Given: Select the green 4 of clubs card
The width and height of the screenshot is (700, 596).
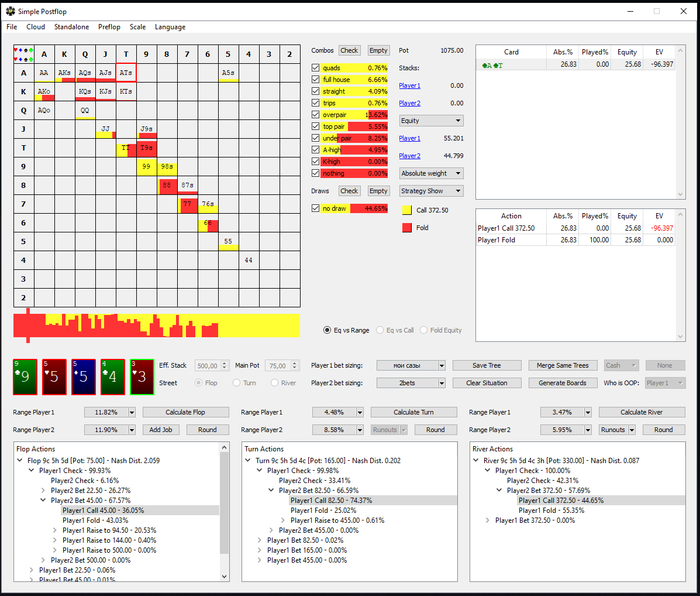Looking at the screenshot, I should coord(113,376).
